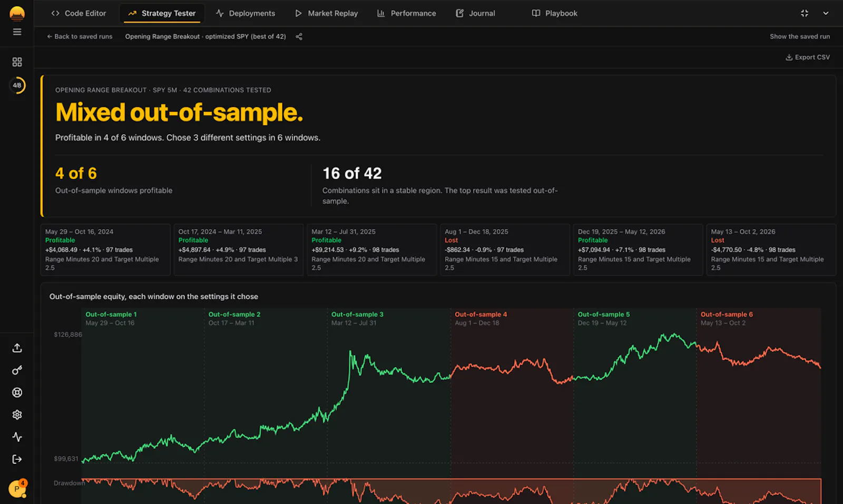Expand the chevron dropdown at top right
Screen dimensions: 843x504
tap(826, 13)
